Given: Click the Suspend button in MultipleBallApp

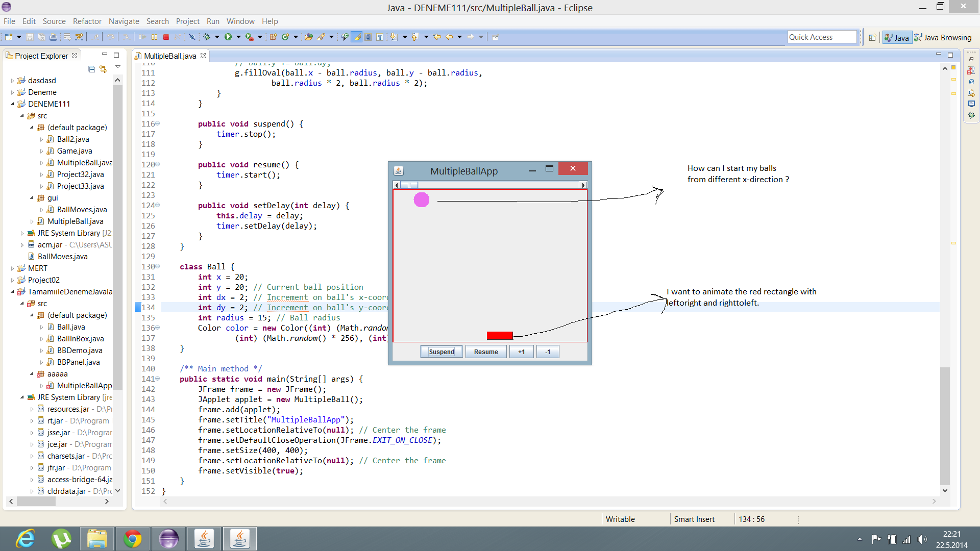Looking at the screenshot, I should tap(442, 351).
